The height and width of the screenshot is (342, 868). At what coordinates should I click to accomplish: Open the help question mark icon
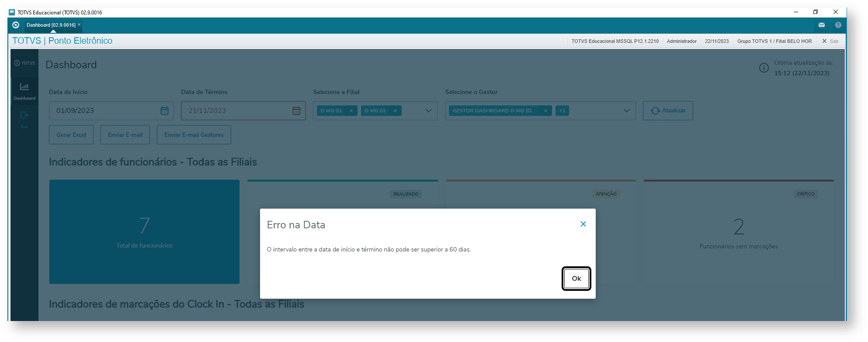tap(838, 25)
